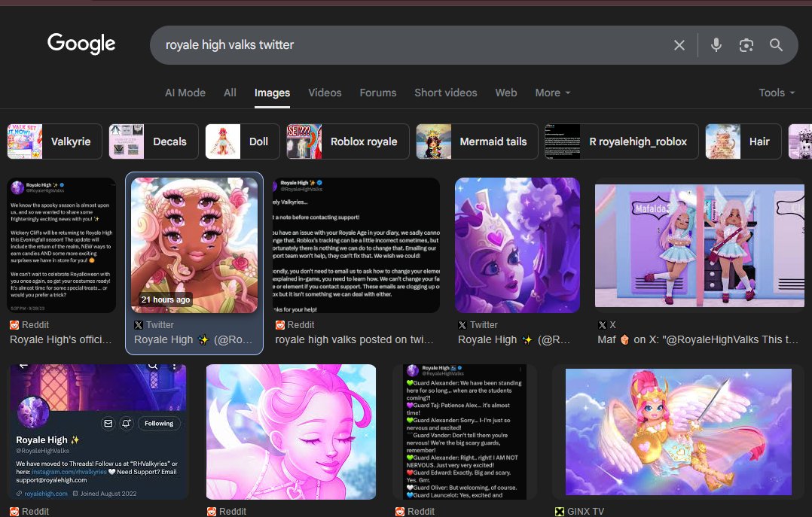This screenshot has width=812, height=517.
Task: Start voice search with the microphone icon
Action: pyautogui.click(x=716, y=45)
